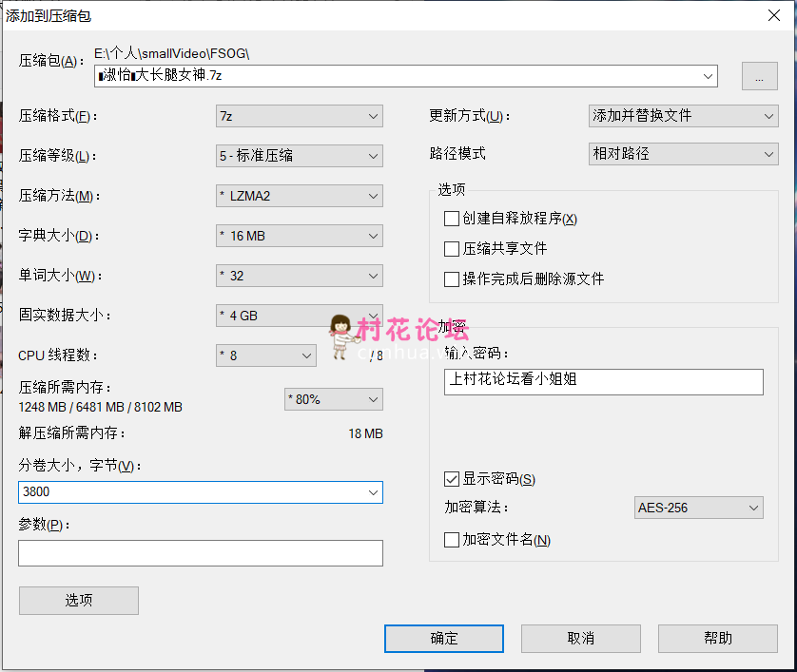Click the password input field
Image resolution: width=797 pixels, height=672 pixels.
pos(604,381)
